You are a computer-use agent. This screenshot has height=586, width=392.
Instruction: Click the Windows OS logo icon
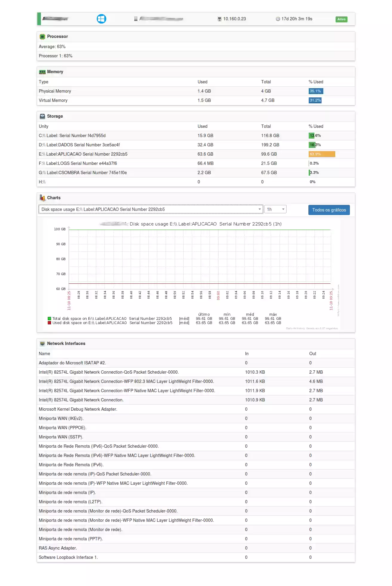click(101, 19)
